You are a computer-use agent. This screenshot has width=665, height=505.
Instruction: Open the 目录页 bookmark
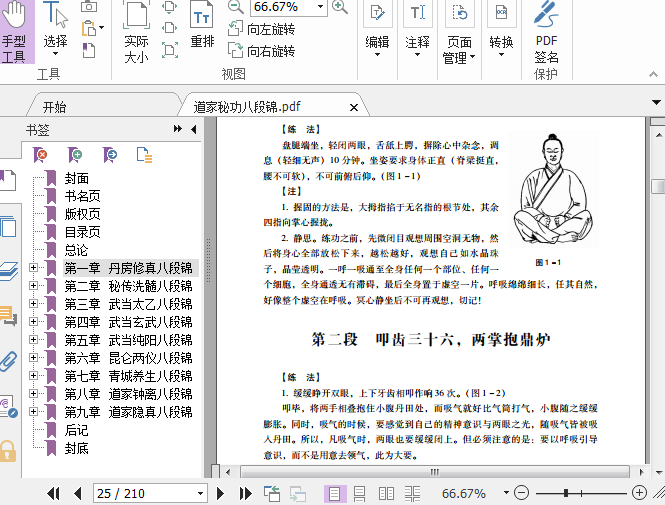click(82, 232)
